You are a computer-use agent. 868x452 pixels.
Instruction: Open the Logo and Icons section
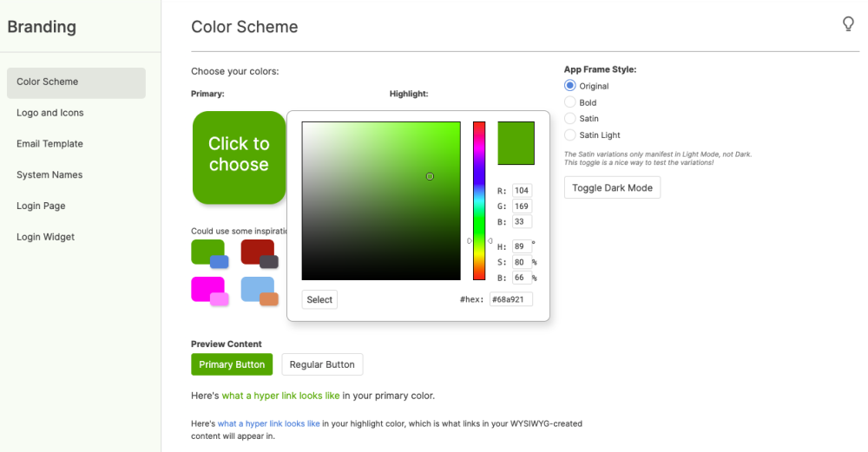50,113
